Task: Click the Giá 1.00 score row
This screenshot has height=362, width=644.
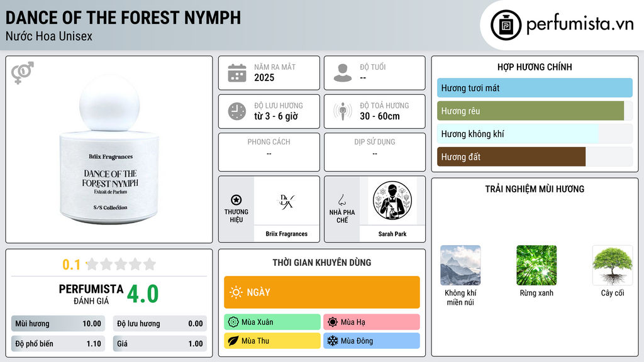Action: pyautogui.click(x=160, y=344)
